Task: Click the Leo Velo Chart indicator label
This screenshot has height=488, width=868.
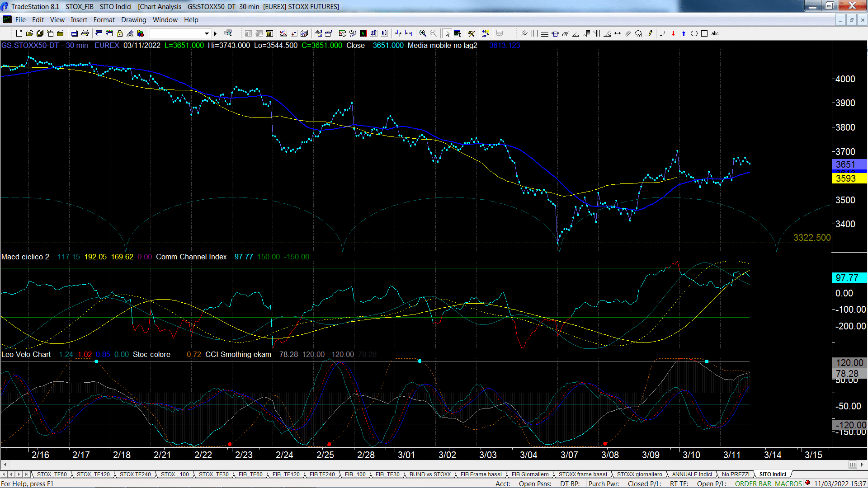Action: tap(26, 354)
